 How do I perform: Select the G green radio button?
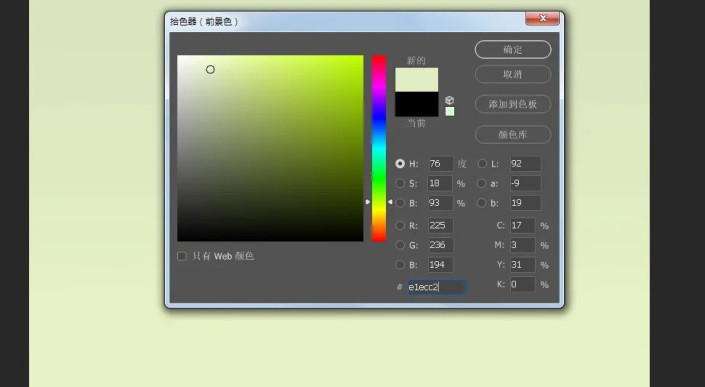(x=400, y=245)
